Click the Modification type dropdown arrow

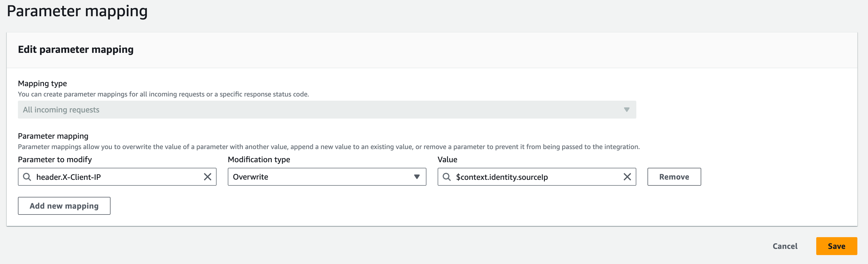click(417, 177)
